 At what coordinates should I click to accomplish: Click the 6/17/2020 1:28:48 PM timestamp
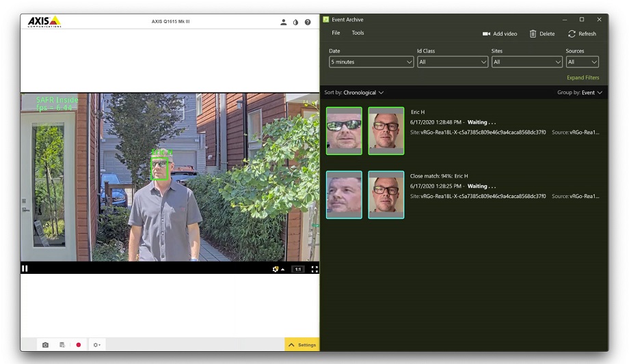coord(436,122)
